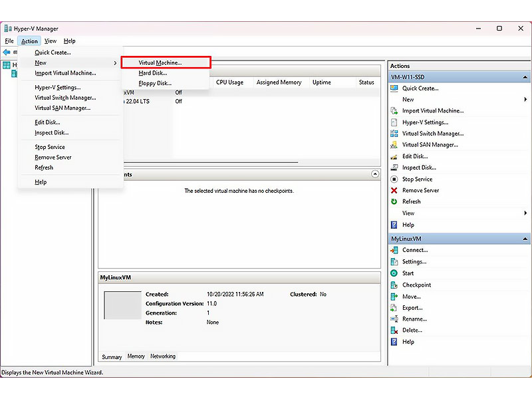Viewport: 532px width, 399px height.
Task: Click the Delete icon under MyLinuxVM
Action: 394,330
